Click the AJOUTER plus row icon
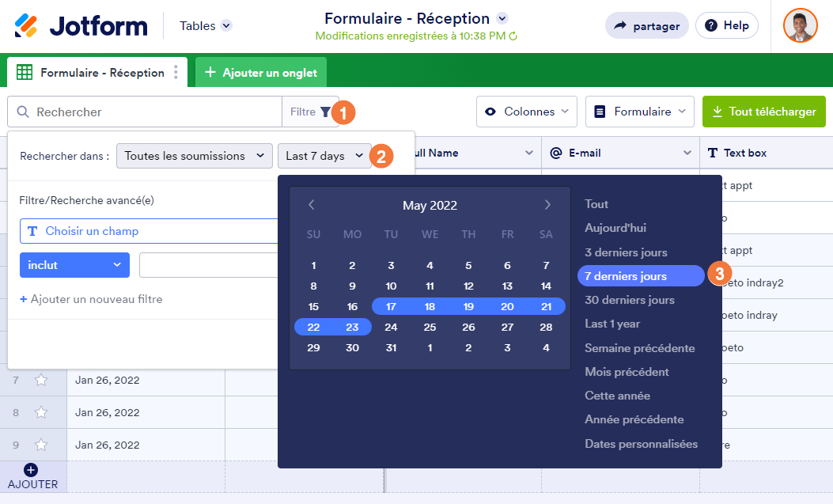Image resolution: width=833 pixels, height=504 pixels. 32,471
